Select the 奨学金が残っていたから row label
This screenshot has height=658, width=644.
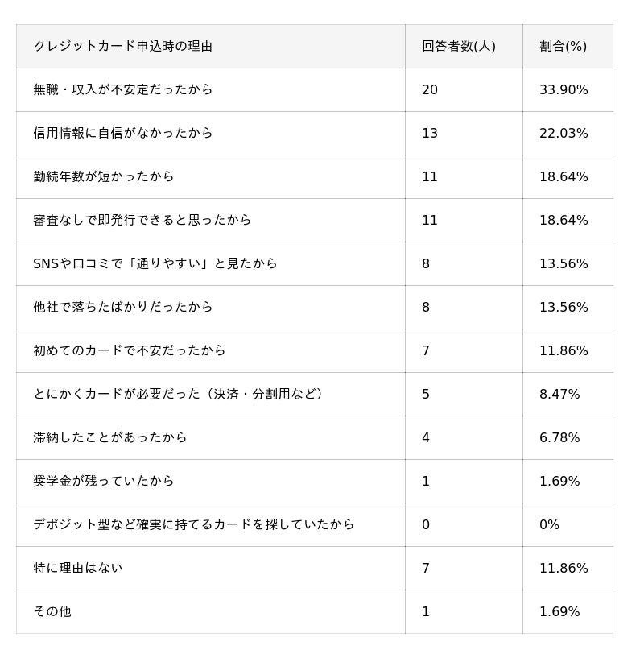tap(104, 482)
